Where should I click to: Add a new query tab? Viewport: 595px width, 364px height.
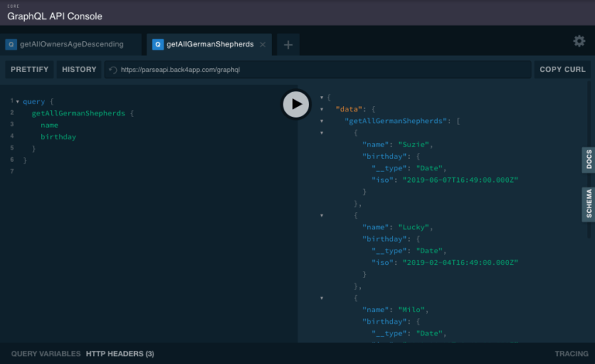pos(288,45)
